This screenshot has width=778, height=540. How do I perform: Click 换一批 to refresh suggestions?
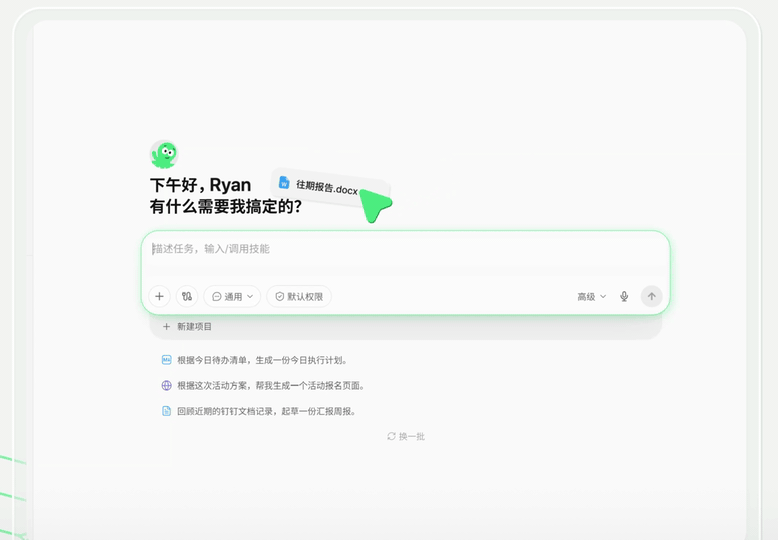(x=406, y=436)
